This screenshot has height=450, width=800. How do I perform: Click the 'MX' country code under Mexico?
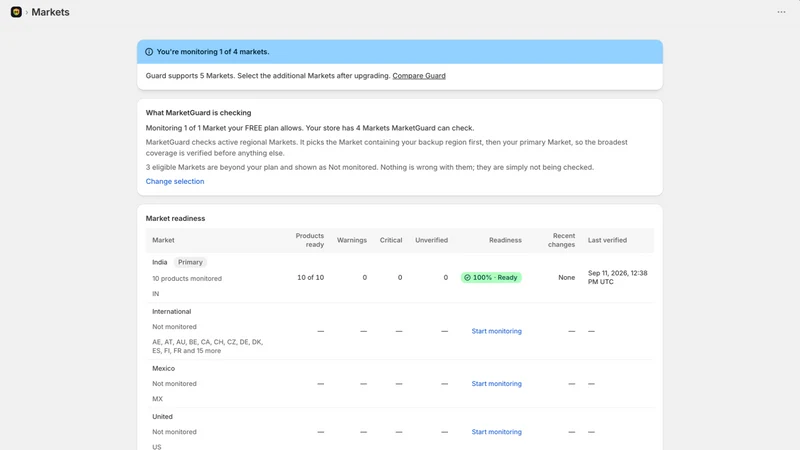(x=157, y=399)
